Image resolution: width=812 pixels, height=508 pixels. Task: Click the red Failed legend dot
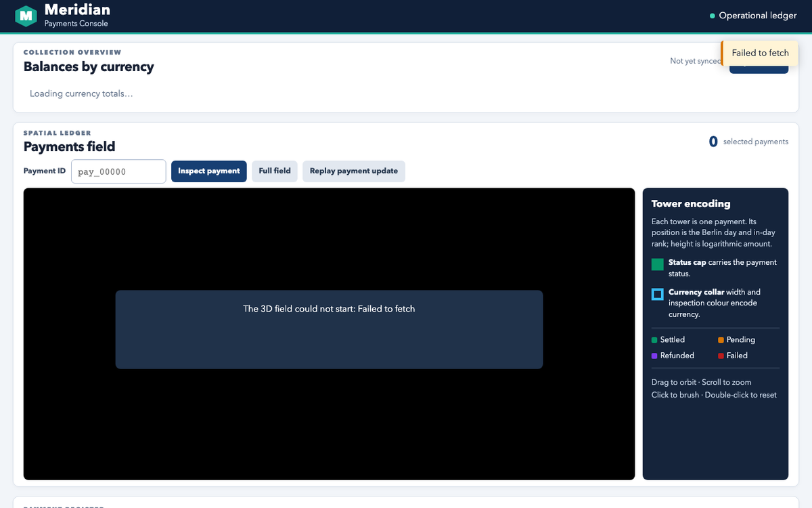point(721,356)
